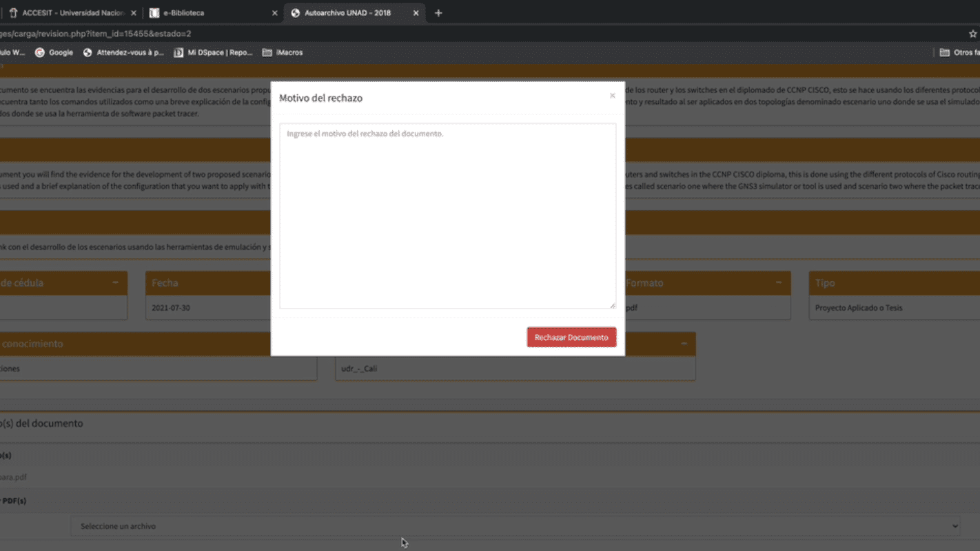The image size is (980, 551).
Task: Close the ACCESIT browser tab
Action: [134, 13]
